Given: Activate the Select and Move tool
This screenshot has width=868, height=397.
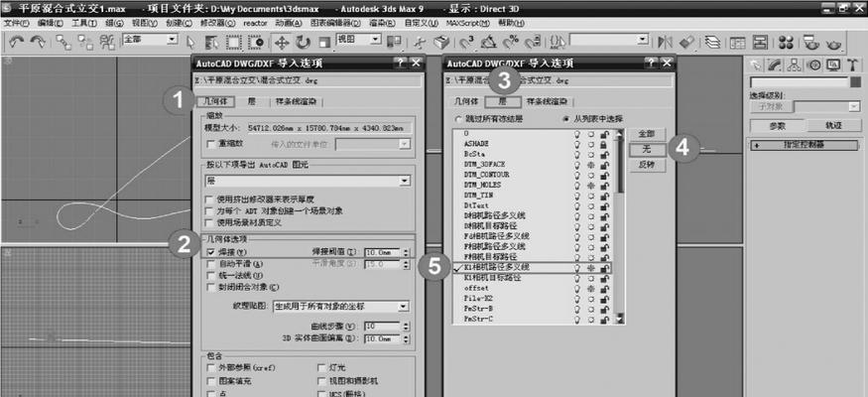Looking at the screenshot, I should (281, 43).
